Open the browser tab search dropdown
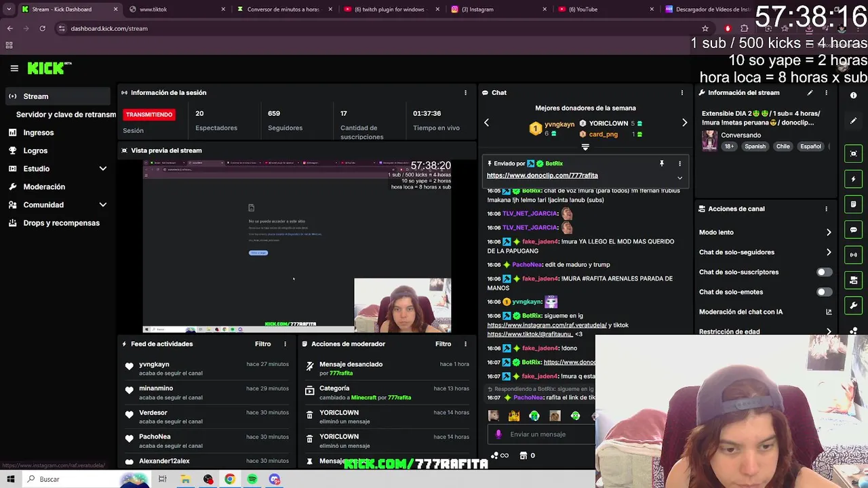The image size is (868, 488). pyautogui.click(x=9, y=9)
